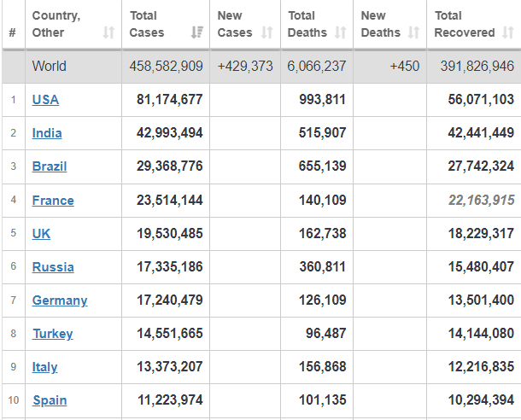This screenshot has width=521, height=420.
Task: Select France italic recovered value 22,163,915
Action: (482, 201)
